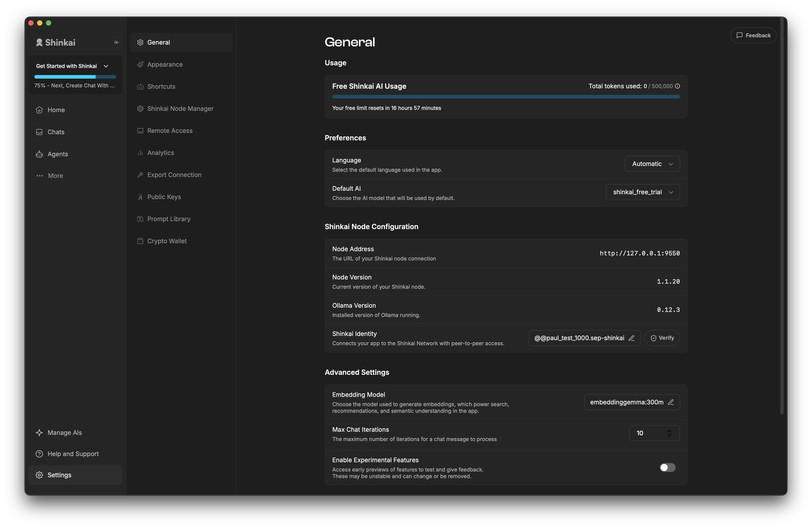The width and height of the screenshot is (812, 528).
Task: Enable Experimental Features
Action: 667,468
